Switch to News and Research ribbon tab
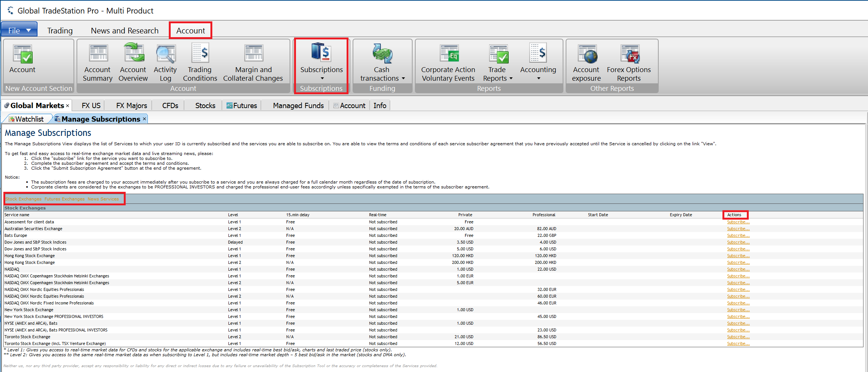868x372 pixels. point(125,31)
